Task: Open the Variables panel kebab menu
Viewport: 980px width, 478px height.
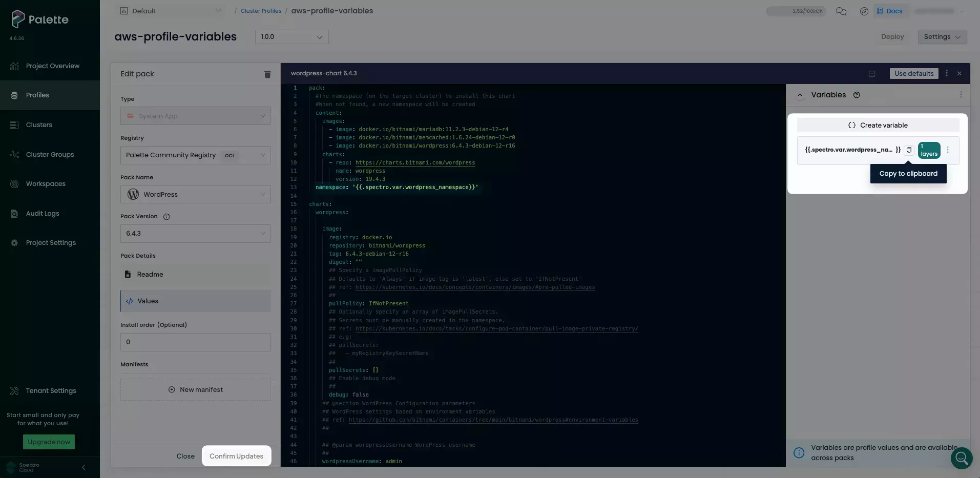Action: pos(961,95)
